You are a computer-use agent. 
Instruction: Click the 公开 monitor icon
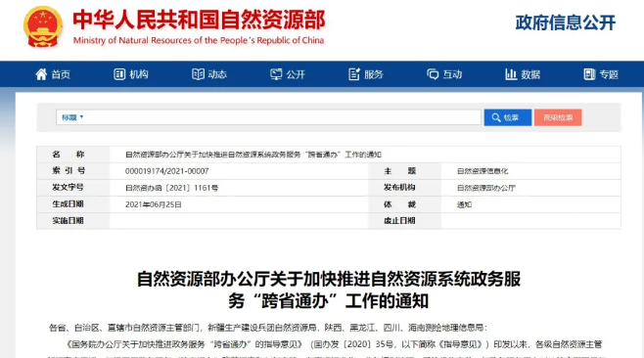[x=276, y=74]
